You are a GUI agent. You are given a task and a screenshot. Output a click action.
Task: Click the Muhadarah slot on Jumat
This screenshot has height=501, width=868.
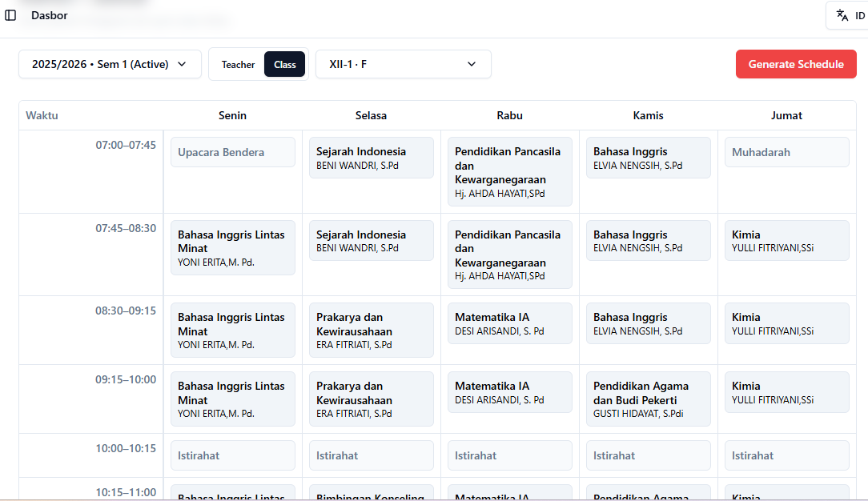786,152
